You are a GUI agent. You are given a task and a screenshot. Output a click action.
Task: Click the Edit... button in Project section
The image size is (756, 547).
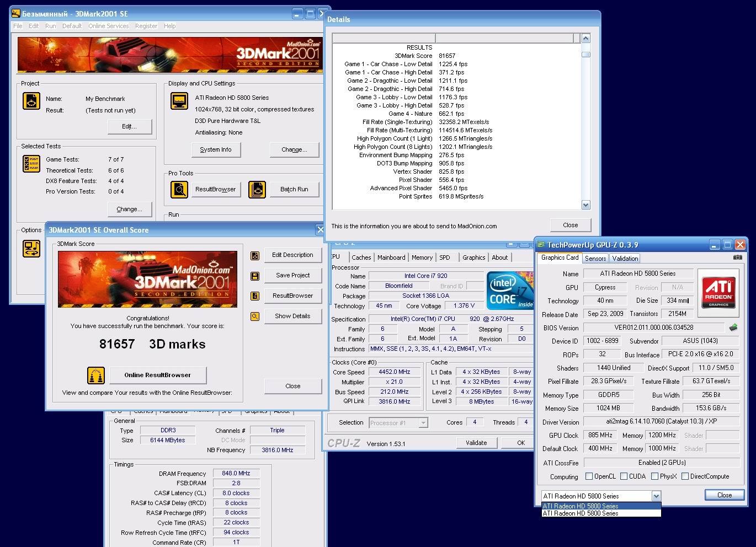coord(129,126)
